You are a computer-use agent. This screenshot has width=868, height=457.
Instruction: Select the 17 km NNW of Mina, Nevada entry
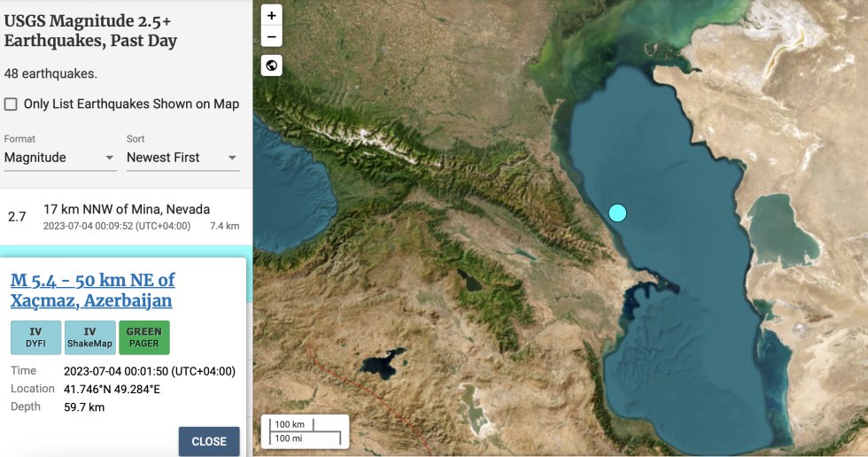(x=126, y=217)
